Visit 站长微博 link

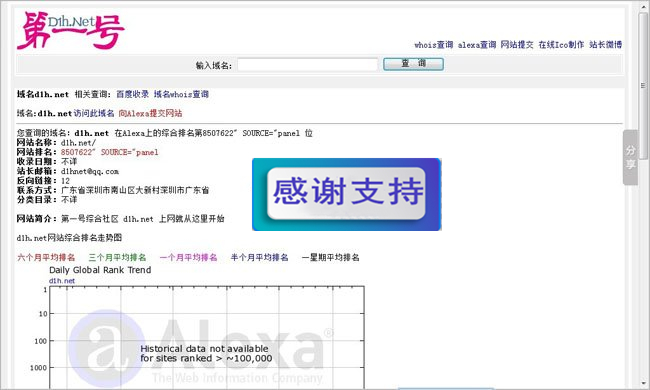pos(606,45)
